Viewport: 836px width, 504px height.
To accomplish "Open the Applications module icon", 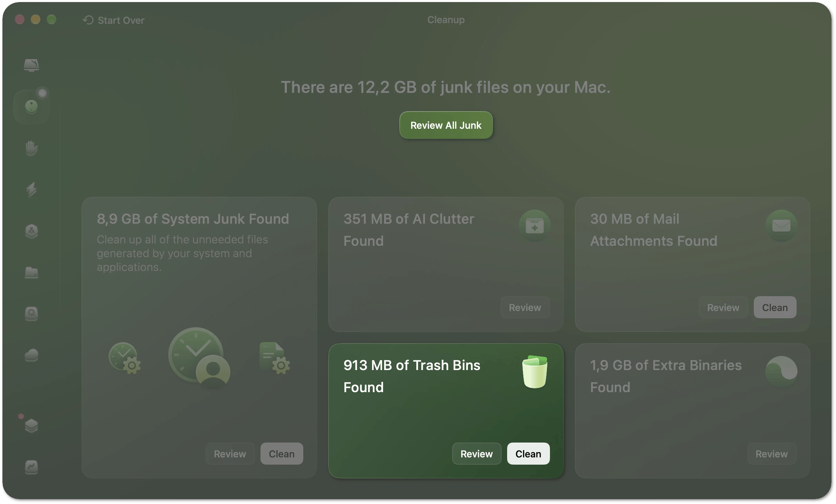I will [31, 231].
